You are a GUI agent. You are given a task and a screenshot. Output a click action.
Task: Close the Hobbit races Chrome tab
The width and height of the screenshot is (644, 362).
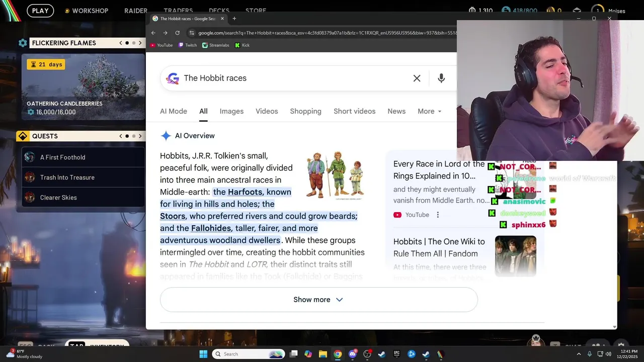click(222, 19)
